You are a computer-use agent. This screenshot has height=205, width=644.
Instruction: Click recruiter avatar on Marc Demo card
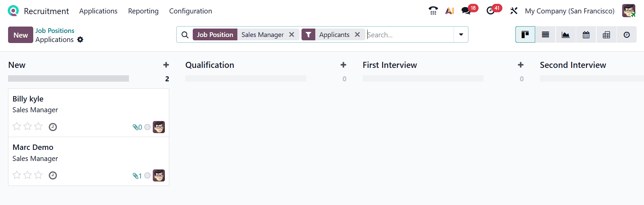[x=159, y=175]
